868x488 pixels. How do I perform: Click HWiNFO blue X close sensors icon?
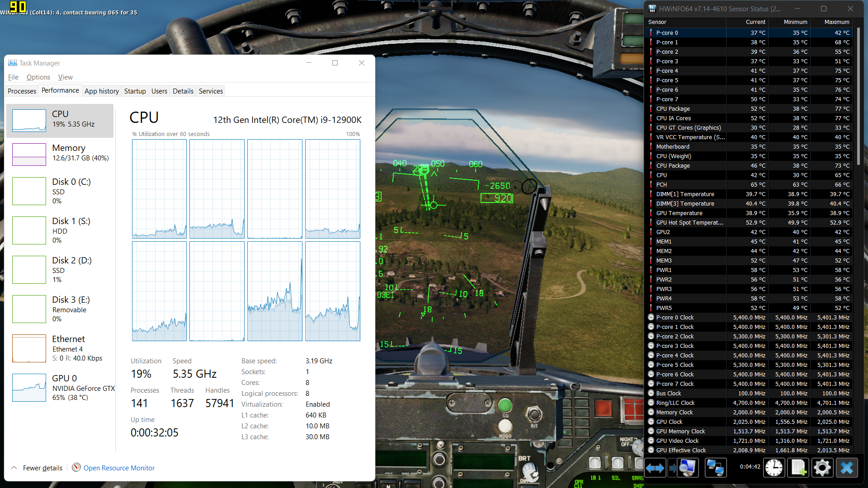point(846,468)
